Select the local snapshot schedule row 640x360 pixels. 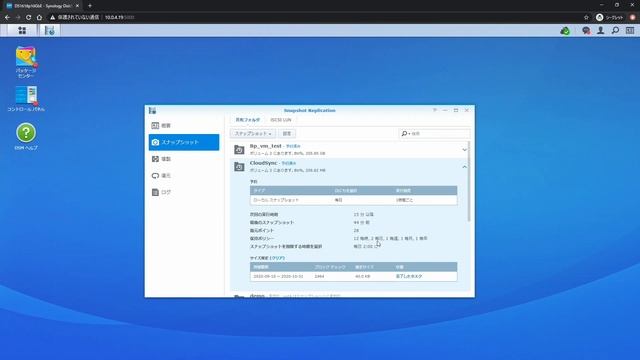coord(353,200)
